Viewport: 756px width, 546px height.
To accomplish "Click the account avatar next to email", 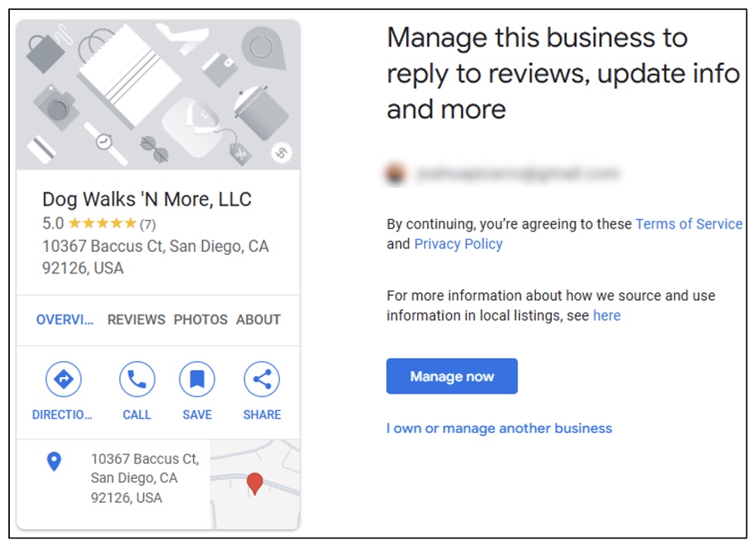I will (x=395, y=175).
